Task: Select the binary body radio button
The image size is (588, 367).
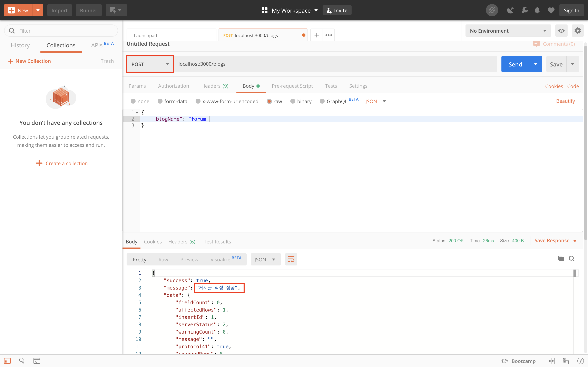Action: 293,101
